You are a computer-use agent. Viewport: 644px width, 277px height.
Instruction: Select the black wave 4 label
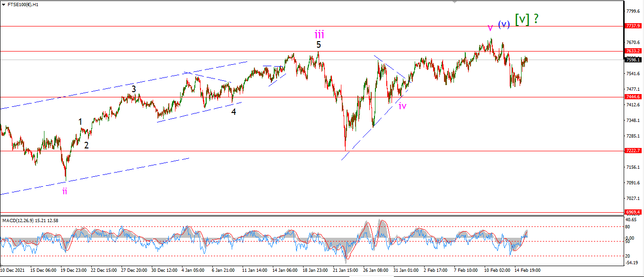234,112
